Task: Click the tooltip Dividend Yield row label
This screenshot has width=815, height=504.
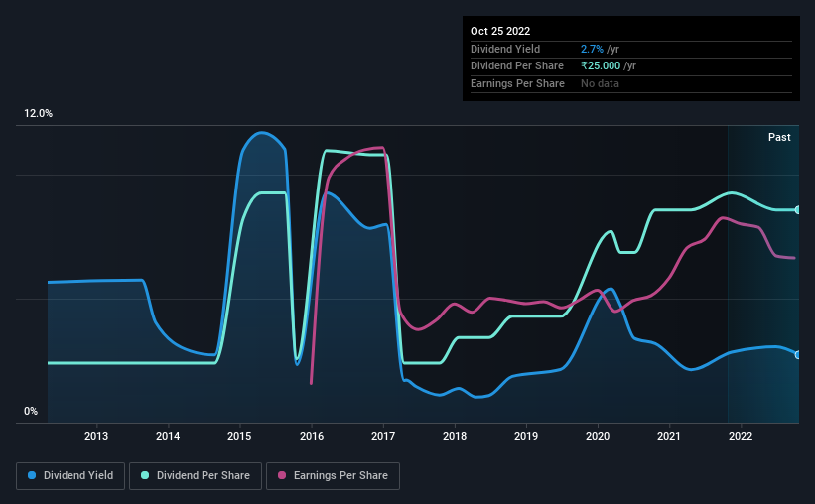Action: pos(505,49)
